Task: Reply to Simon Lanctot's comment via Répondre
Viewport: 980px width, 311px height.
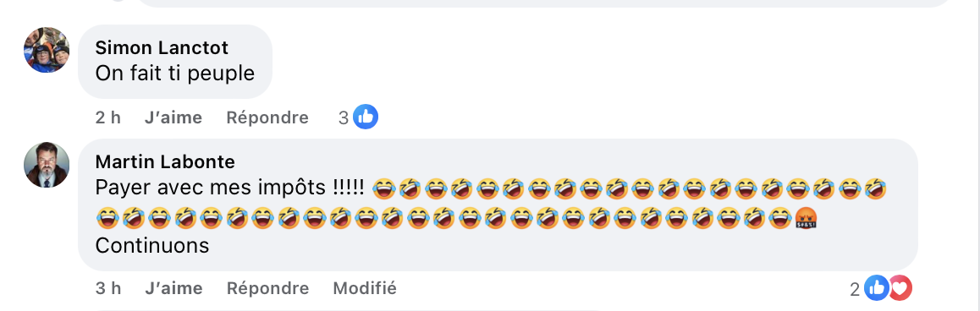Action: point(267,117)
